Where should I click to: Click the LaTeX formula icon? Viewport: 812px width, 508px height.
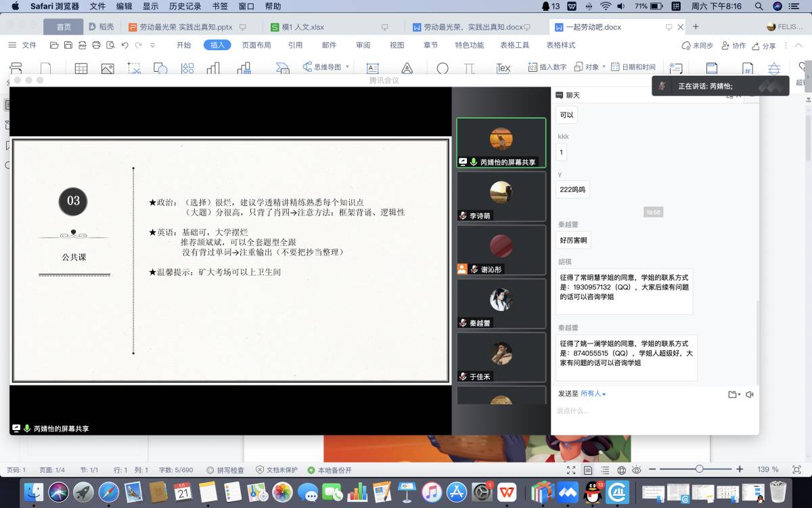pyautogui.click(x=503, y=68)
